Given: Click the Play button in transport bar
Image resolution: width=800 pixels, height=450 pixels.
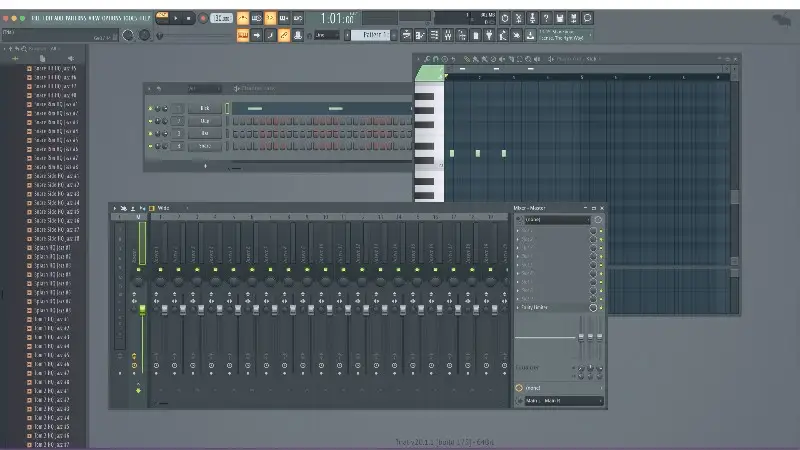Looking at the screenshot, I should (177, 18).
